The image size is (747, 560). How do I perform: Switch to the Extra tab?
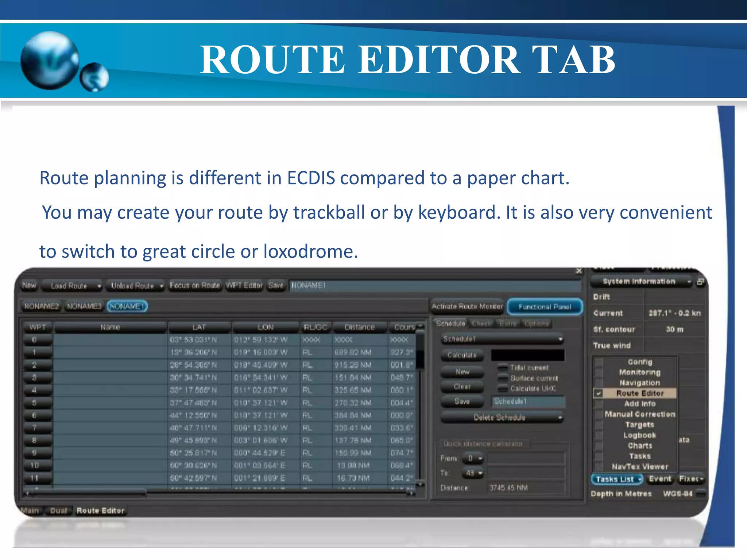pyautogui.click(x=508, y=323)
